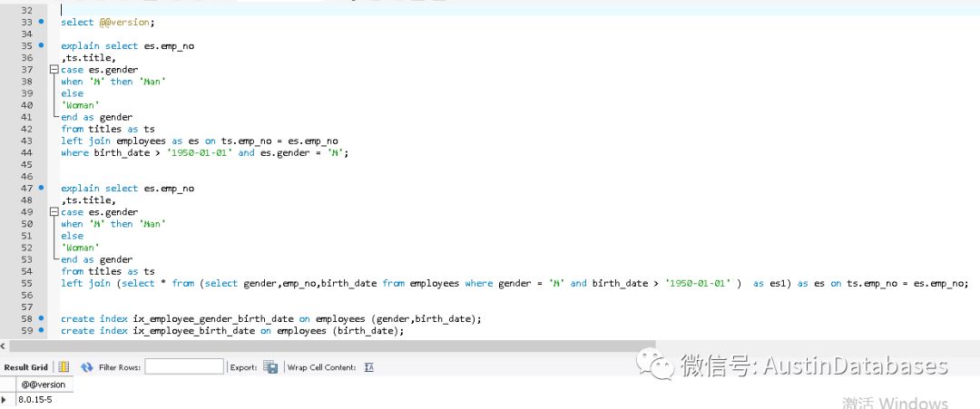Click line number 57 in the gutter
980x409 pixels.
(26, 307)
